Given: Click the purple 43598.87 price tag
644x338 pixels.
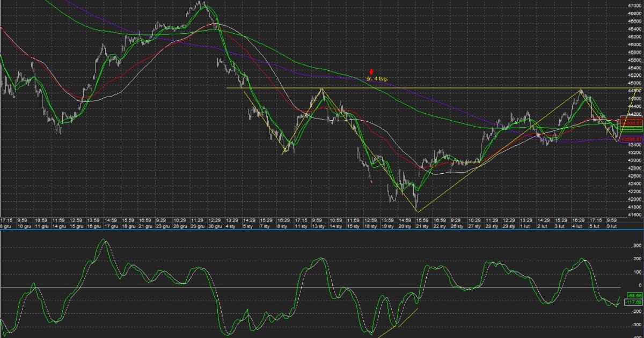Looking at the screenshot, I should pos(631,139).
